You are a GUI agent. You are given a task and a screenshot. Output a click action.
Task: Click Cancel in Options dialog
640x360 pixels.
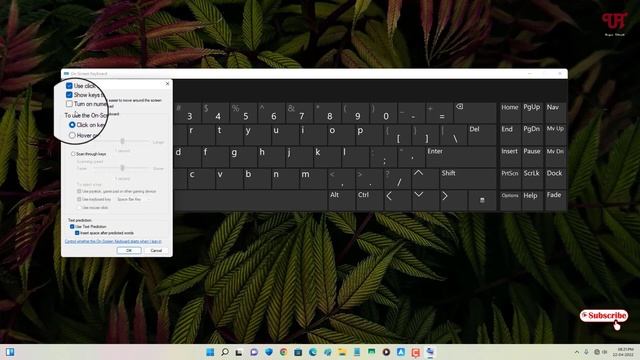point(156,250)
